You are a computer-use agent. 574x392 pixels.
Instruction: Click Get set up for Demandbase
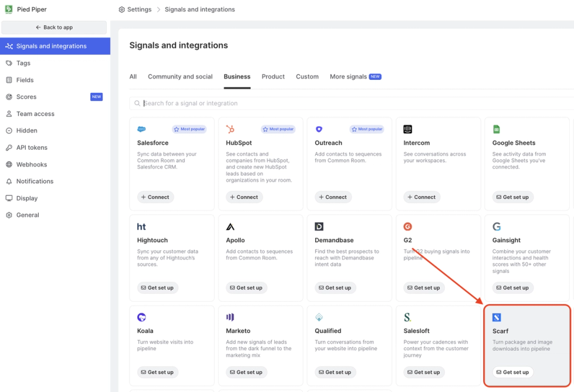tap(335, 288)
